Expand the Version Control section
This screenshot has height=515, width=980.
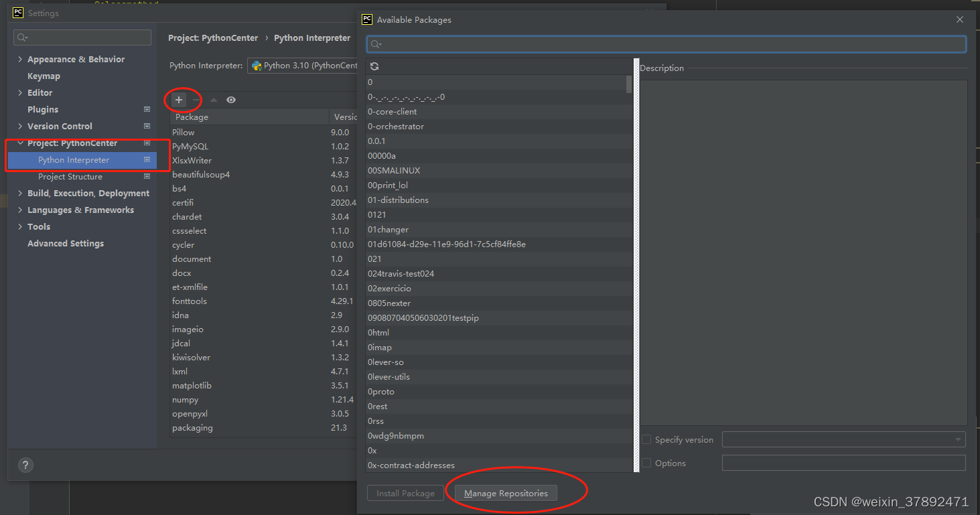point(20,126)
